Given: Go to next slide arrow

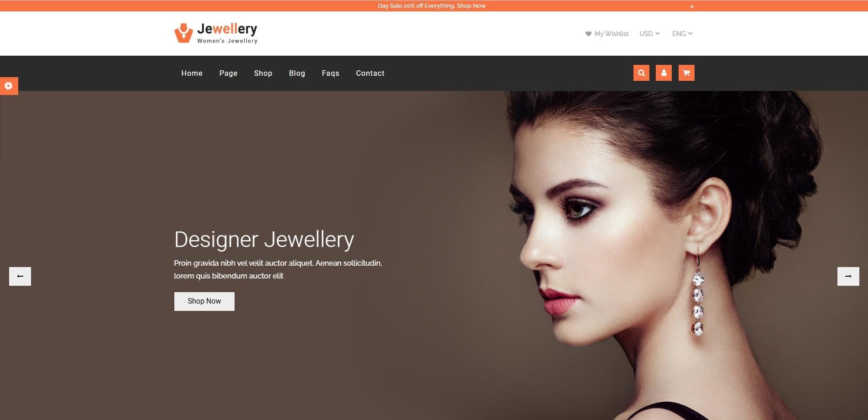Looking at the screenshot, I should coord(848,276).
